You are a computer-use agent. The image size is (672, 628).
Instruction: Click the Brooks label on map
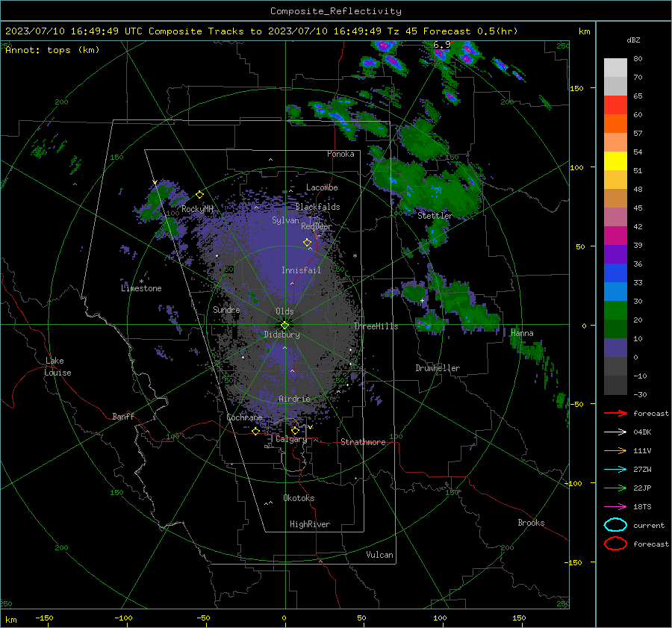click(531, 523)
